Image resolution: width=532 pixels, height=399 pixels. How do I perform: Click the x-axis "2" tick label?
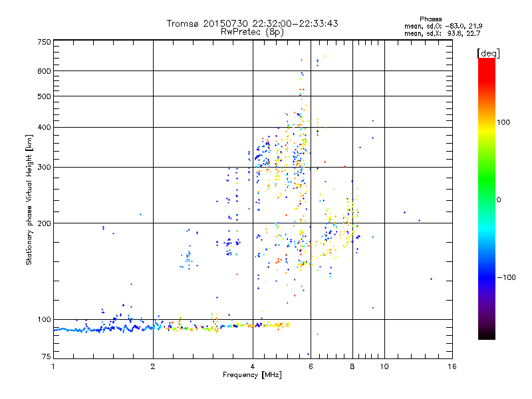point(153,366)
